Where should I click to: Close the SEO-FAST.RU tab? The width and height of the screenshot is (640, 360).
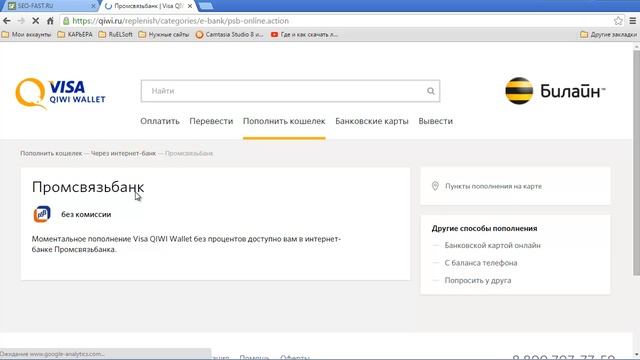(93, 6)
